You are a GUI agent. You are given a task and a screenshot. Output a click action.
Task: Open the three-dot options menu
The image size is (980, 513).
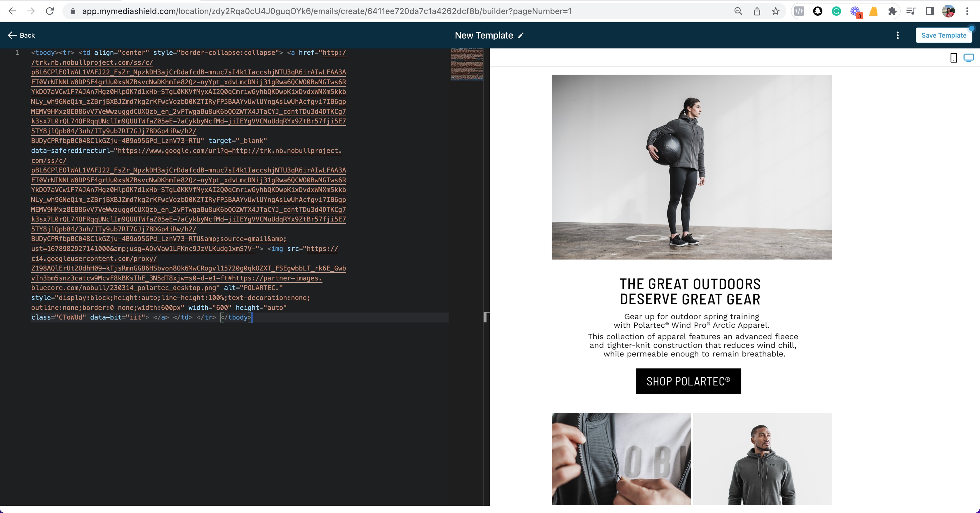pos(897,35)
